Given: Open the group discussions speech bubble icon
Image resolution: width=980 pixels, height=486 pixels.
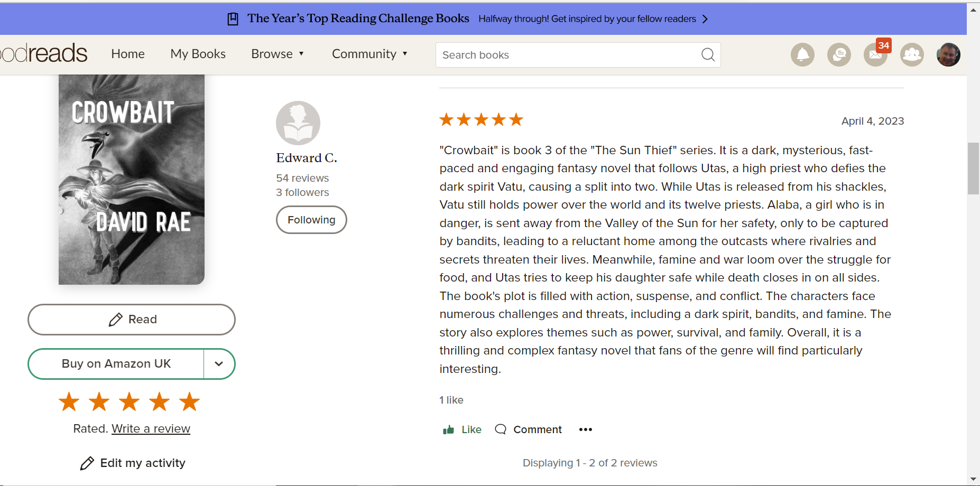Looking at the screenshot, I should [x=839, y=54].
